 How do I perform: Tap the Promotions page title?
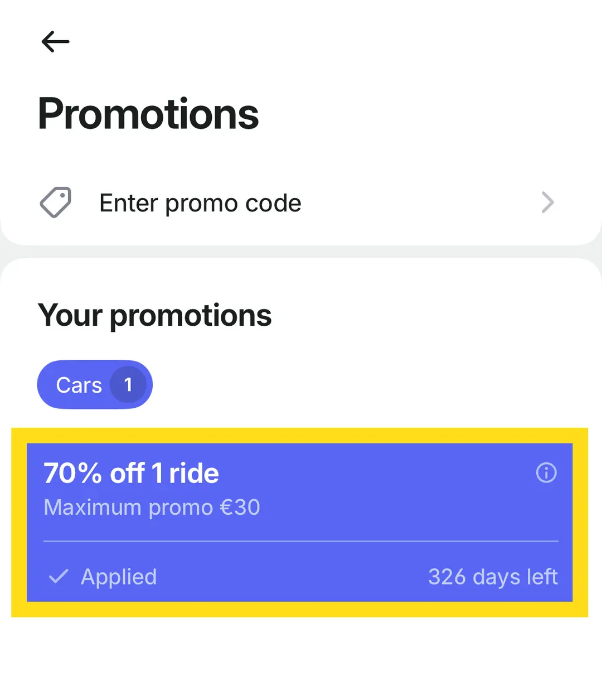click(148, 114)
